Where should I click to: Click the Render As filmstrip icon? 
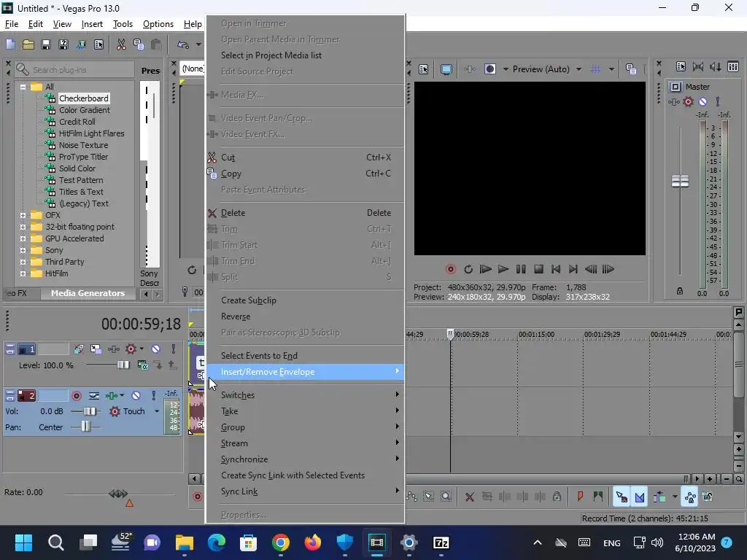[x=81, y=44]
